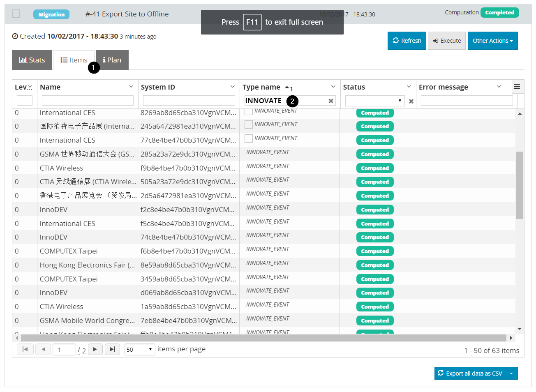
Task: Click the horizontal scrollbar thumb
Action: (x=263, y=338)
